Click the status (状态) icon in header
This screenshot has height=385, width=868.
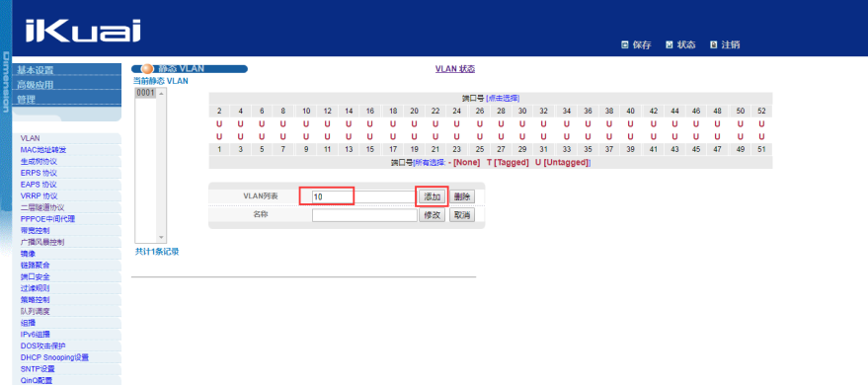coord(670,45)
